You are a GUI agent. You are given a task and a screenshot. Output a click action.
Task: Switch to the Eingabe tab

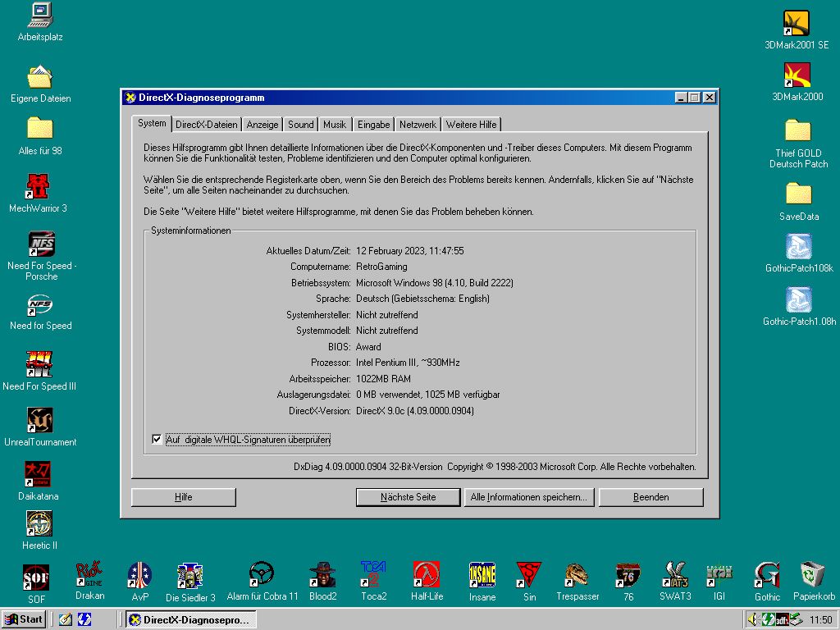(373, 125)
